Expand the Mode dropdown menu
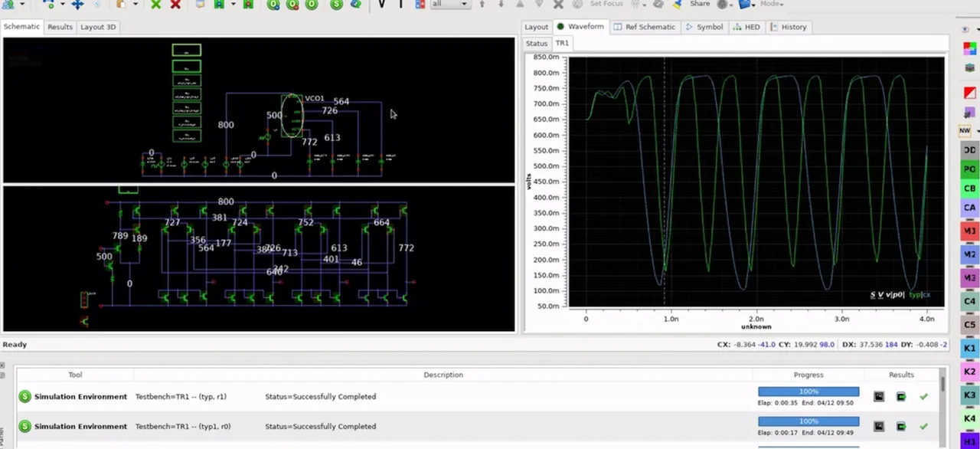 pyautogui.click(x=773, y=4)
